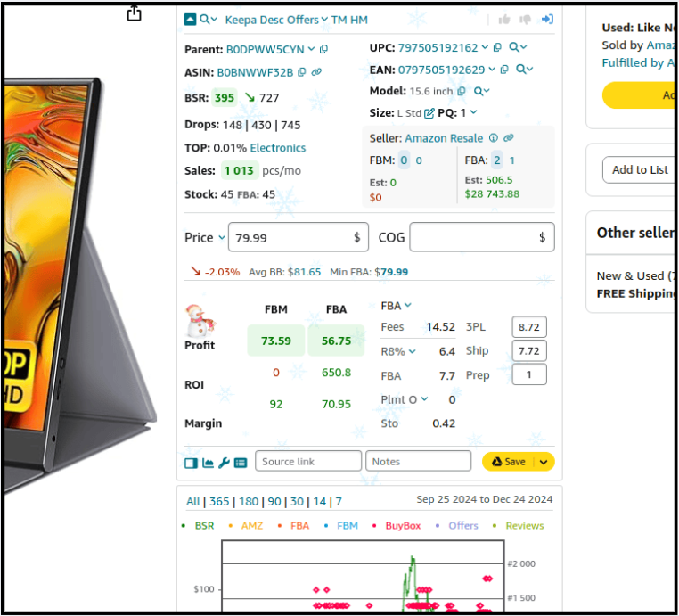Click the thumbs down icon
The image size is (679, 616).
click(525, 20)
